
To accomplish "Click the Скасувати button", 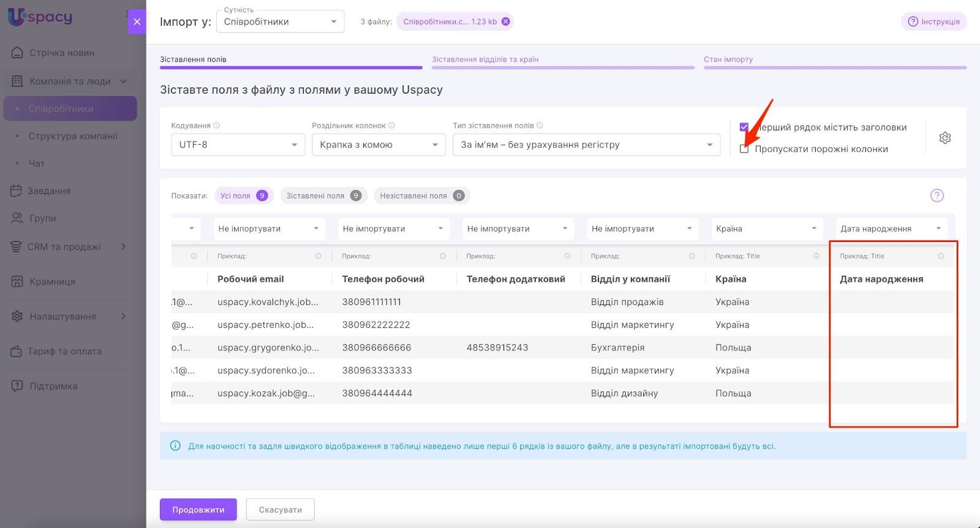I will pyautogui.click(x=280, y=510).
